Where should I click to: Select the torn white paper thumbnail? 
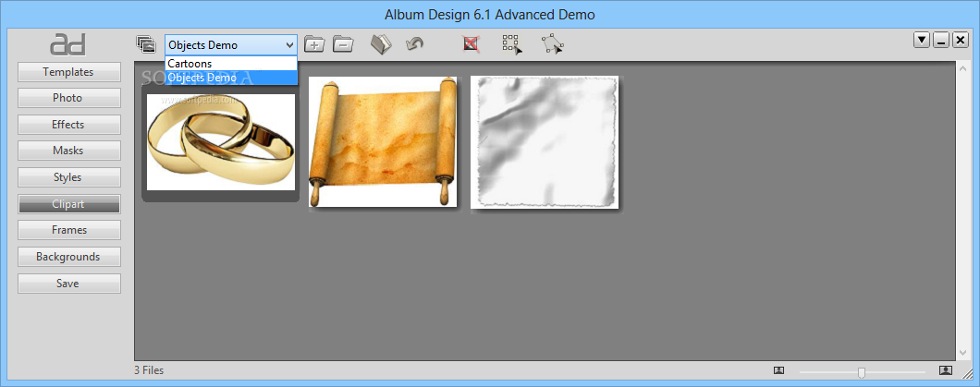tap(545, 141)
